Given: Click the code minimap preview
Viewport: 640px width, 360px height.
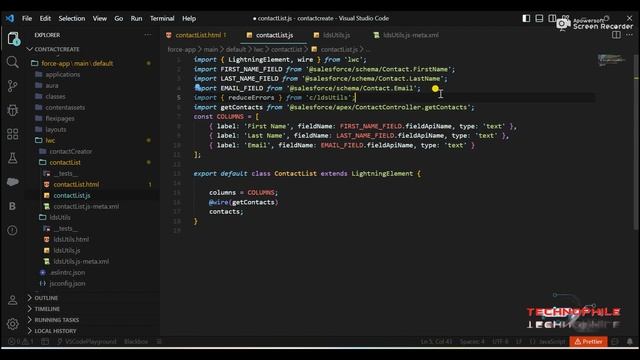Looking at the screenshot, I should click(611, 60).
